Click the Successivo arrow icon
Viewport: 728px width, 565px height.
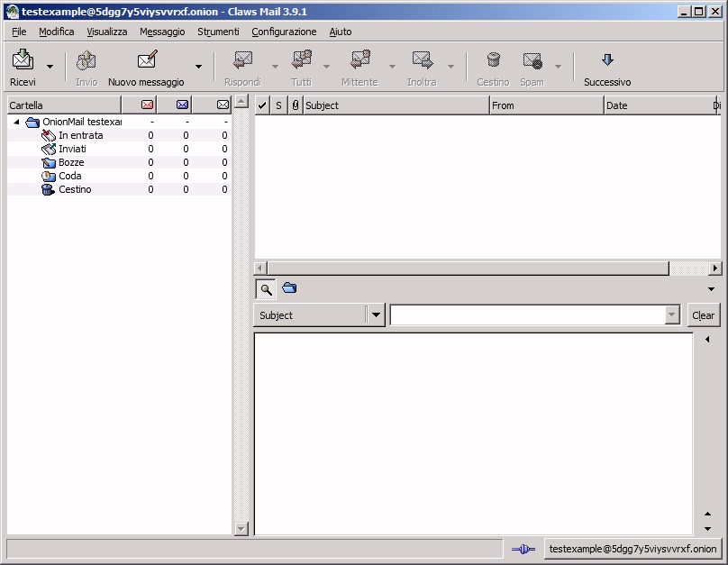tap(606, 61)
